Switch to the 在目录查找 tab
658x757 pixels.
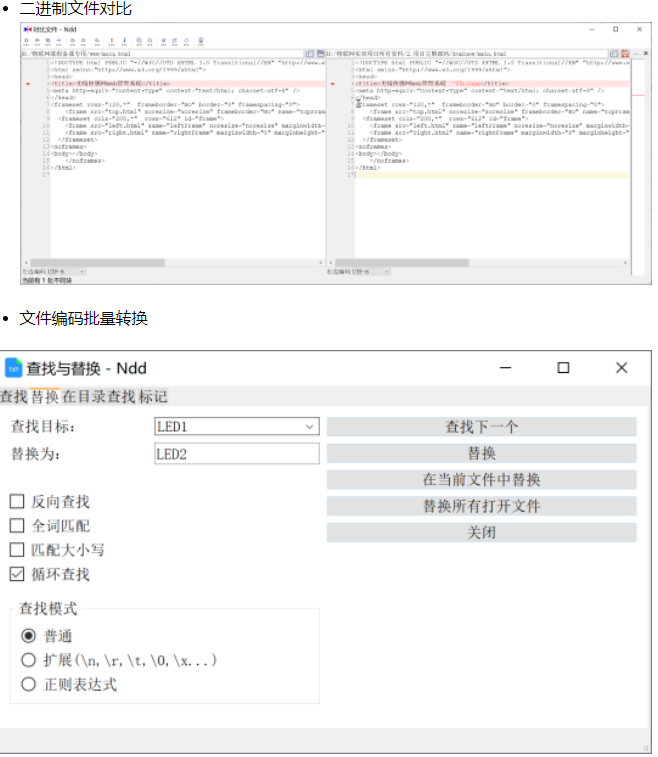98,397
